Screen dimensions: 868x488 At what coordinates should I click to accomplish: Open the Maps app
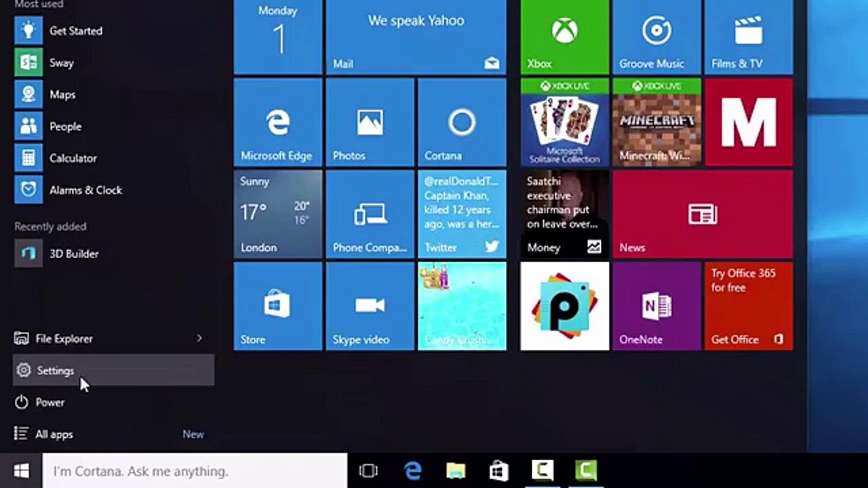(113, 94)
